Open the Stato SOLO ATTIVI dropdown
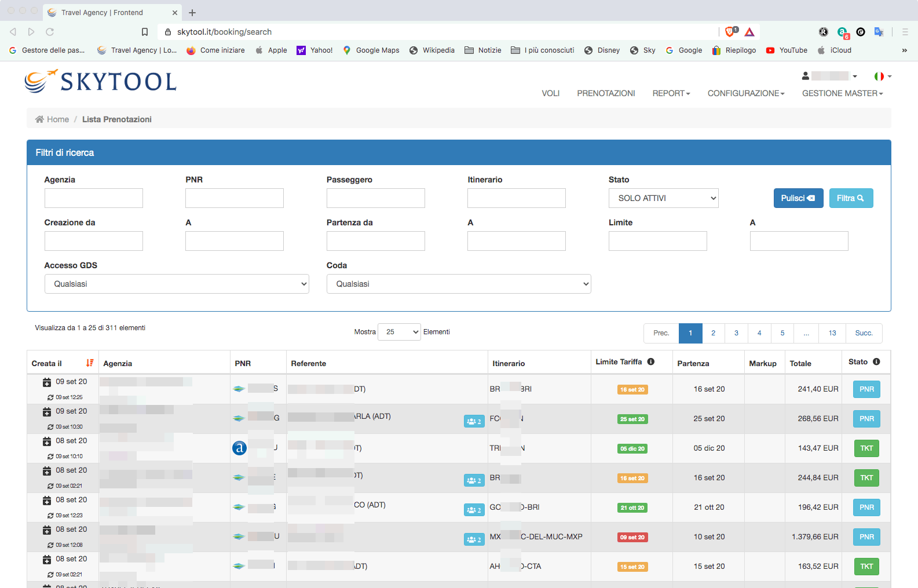 point(663,198)
